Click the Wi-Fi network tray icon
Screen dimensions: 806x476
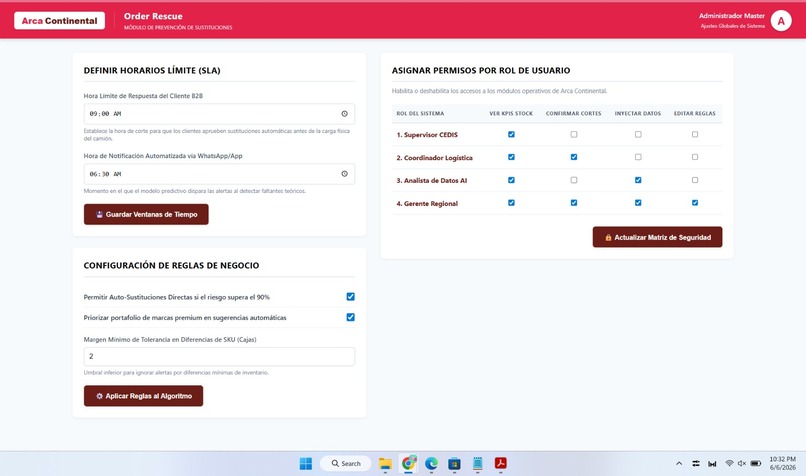[x=729, y=463]
